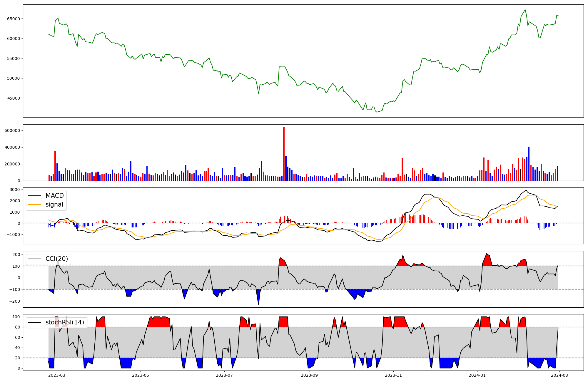Screen dimensions: 588x382
Task: Click the 2023-05 x-axis date label
Action: [141, 375]
